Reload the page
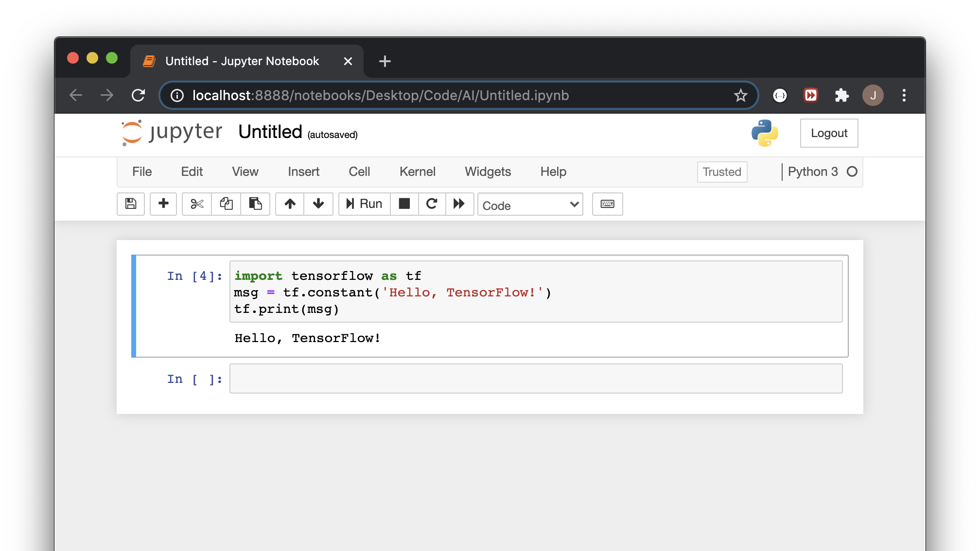Screen dimensions: 980x551 tap(139, 95)
